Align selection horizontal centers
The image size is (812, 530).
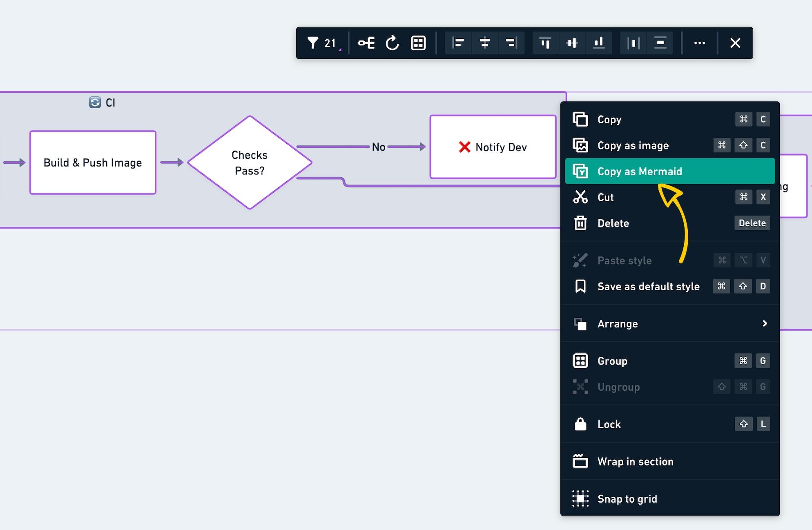click(485, 43)
